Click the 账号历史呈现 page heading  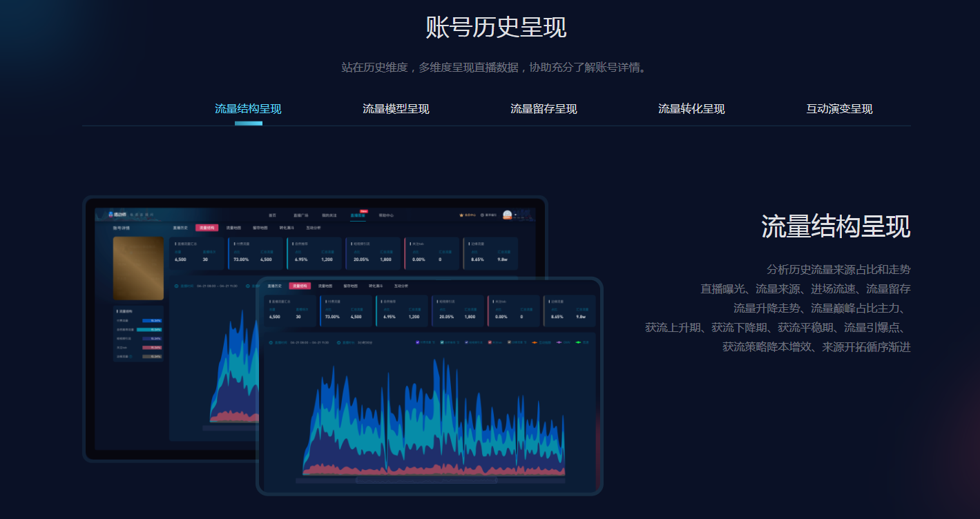tap(496, 28)
